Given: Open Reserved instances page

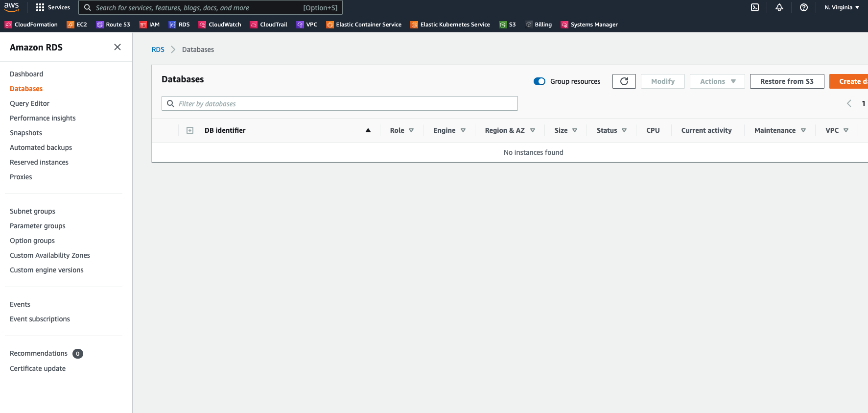Looking at the screenshot, I should tap(39, 162).
